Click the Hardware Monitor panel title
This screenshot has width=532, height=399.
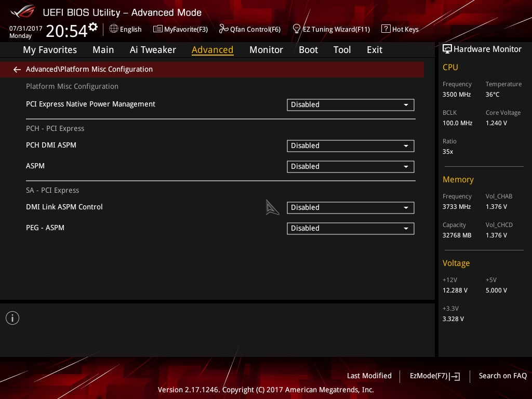pyautogui.click(x=487, y=49)
